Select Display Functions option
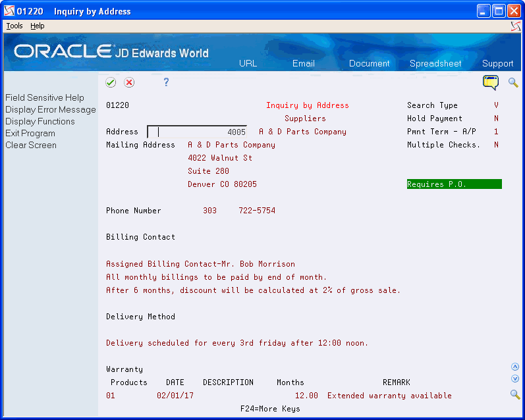Screen dimensions: 525x420 (x=40, y=122)
